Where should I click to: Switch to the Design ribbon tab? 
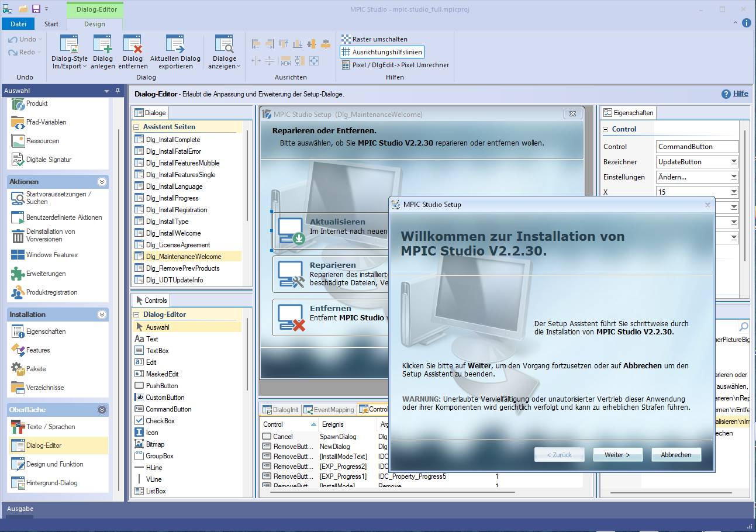point(95,24)
